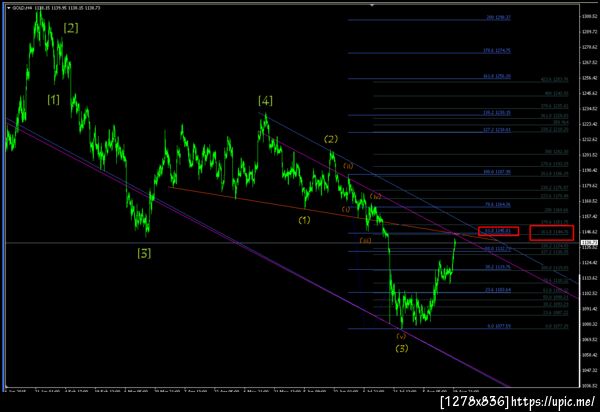
Task: Select the [1] wave label
Action: 54,100
